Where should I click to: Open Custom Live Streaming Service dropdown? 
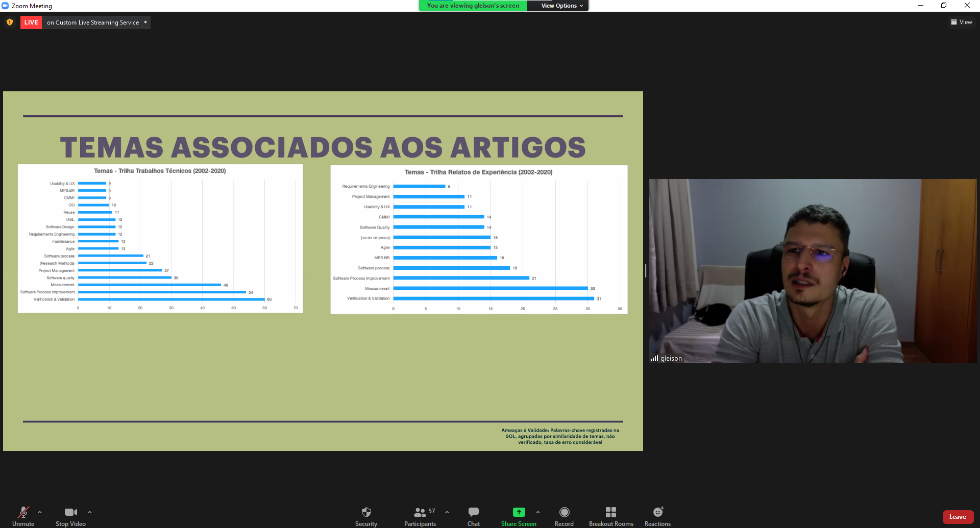[96, 22]
